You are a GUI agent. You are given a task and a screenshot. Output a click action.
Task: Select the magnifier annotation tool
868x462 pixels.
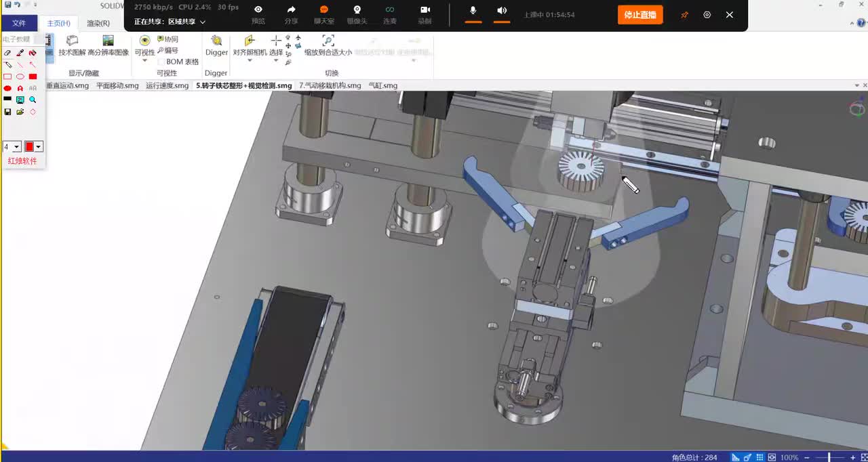pyautogui.click(x=33, y=100)
